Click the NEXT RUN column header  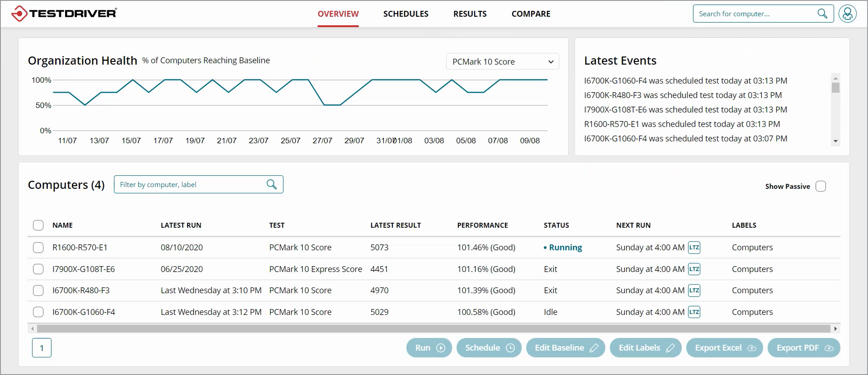(633, 225)
